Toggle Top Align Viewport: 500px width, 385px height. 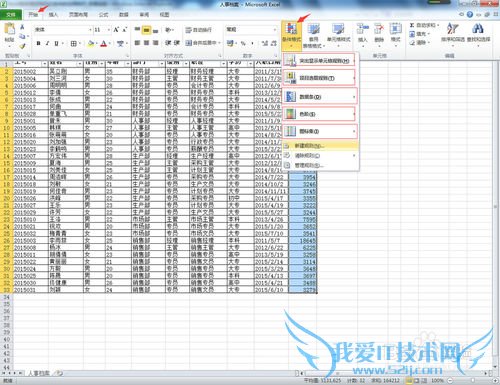coord(137,30)
